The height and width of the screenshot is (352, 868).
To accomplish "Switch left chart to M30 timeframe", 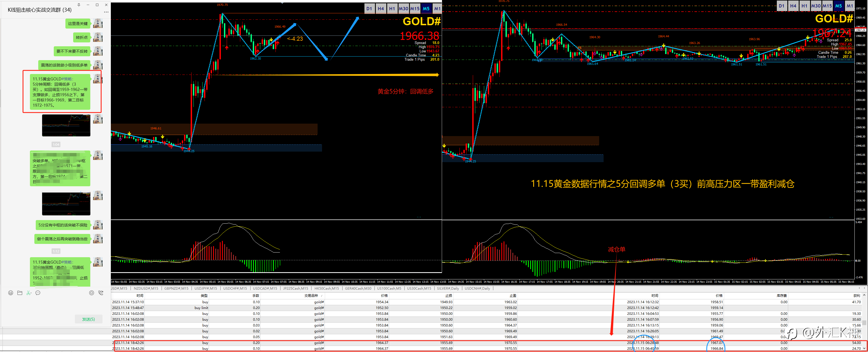I will (x=403, y=9).
